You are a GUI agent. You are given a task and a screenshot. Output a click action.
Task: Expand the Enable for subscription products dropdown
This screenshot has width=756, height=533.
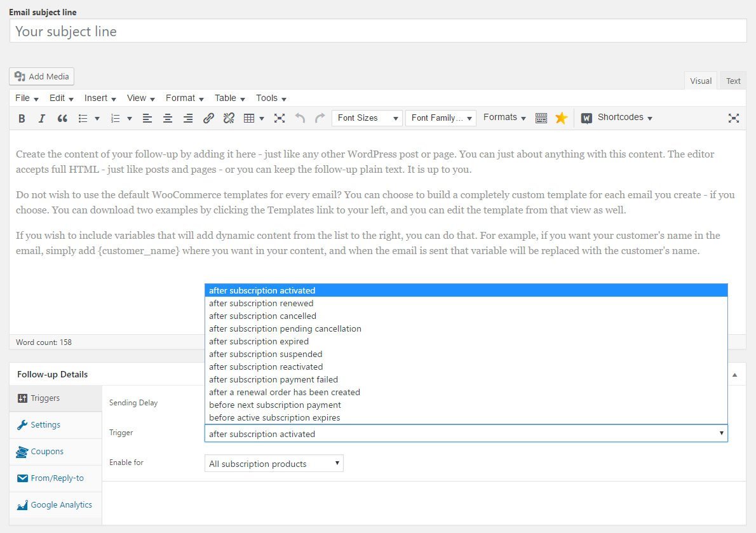[x=274, y=464]
